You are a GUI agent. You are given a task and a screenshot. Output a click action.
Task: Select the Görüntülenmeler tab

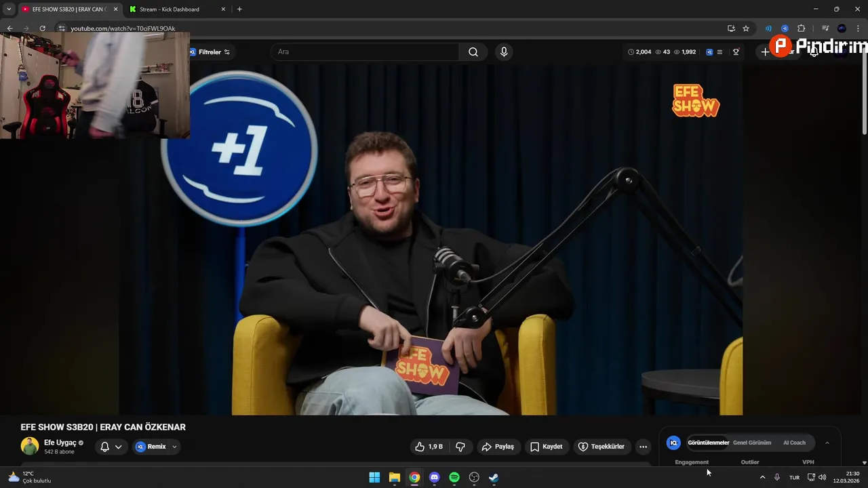709,443
